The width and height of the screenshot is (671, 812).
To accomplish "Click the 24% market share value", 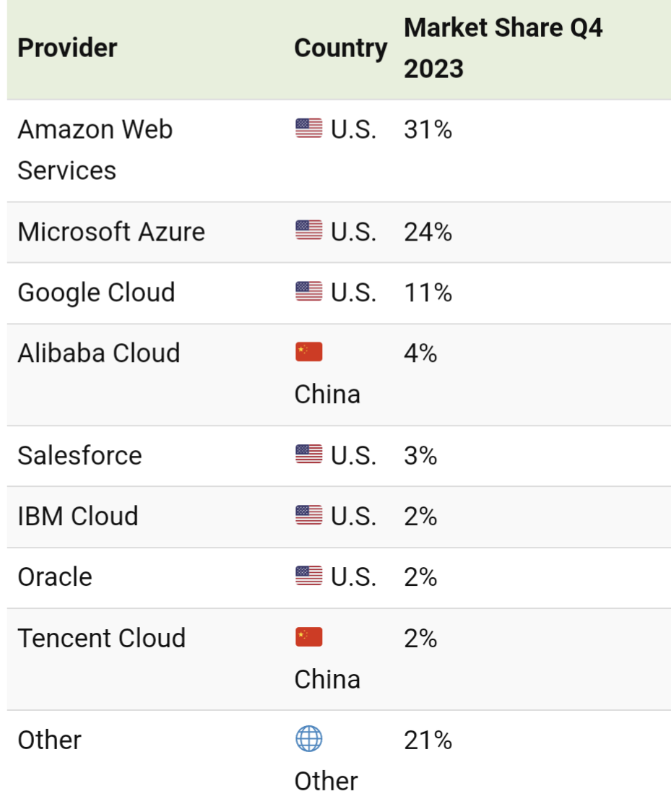I will (428, 232).
